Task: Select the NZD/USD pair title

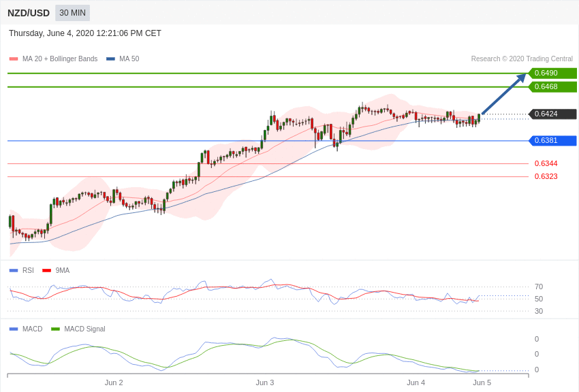Action: (29, 14)
